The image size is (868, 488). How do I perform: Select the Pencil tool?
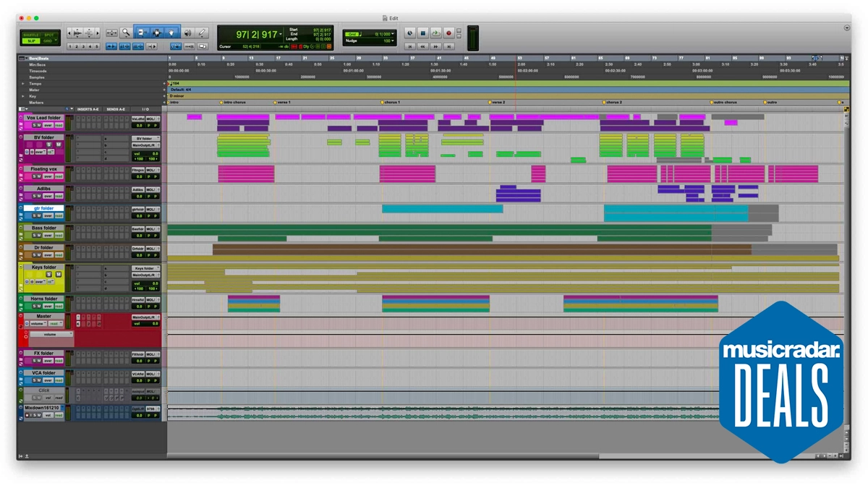202,33
